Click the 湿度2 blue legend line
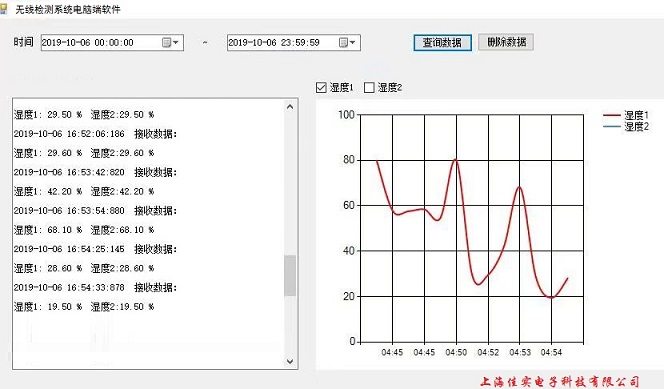 611,126
